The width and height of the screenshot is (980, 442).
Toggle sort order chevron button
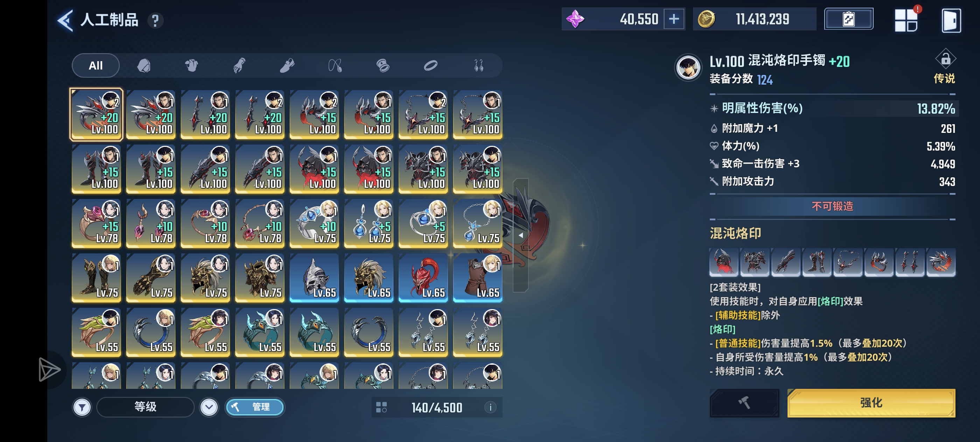[209, 407]
